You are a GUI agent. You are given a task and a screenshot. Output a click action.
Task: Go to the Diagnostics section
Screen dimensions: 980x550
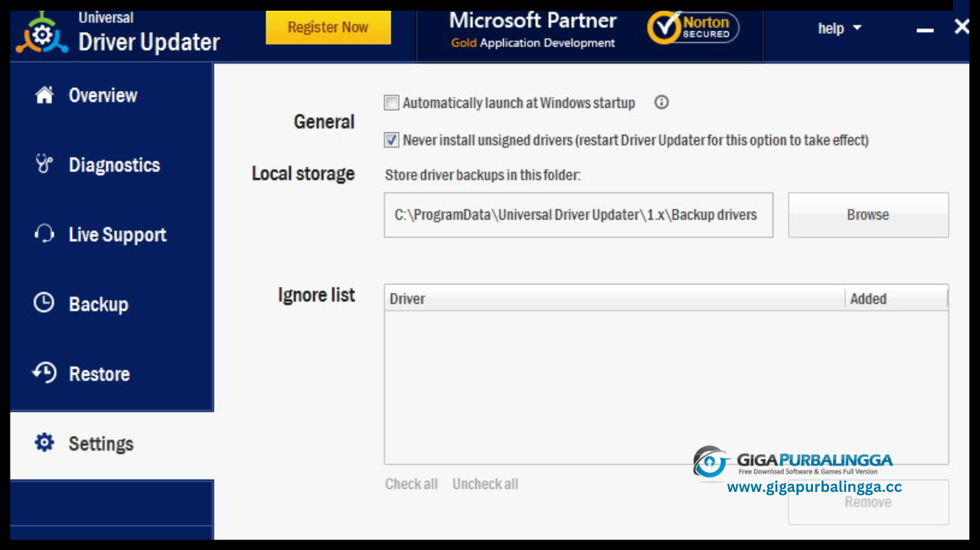pyautogui.click(x=112, y=165)
